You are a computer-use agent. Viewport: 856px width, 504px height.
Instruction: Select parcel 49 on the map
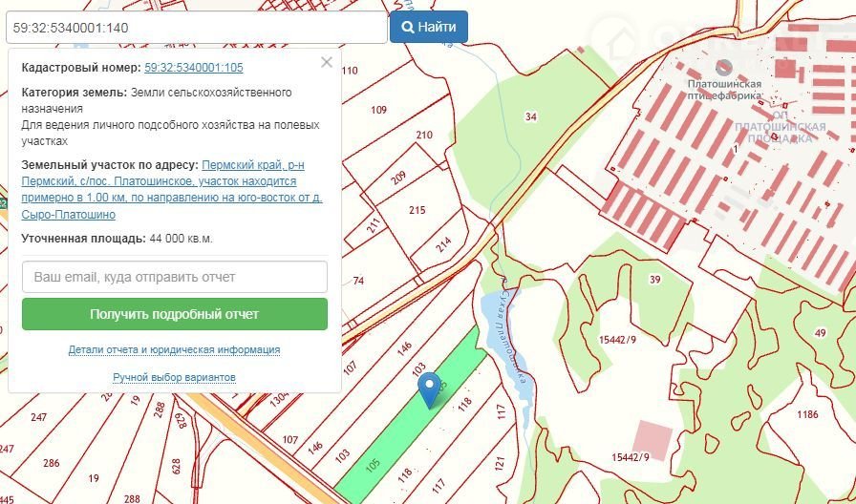click(820, 332)
